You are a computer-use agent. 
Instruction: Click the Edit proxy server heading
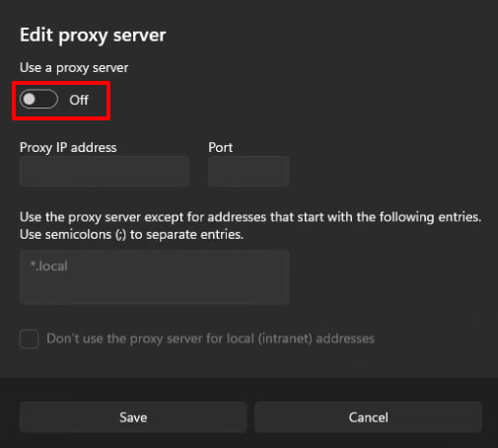93,36
